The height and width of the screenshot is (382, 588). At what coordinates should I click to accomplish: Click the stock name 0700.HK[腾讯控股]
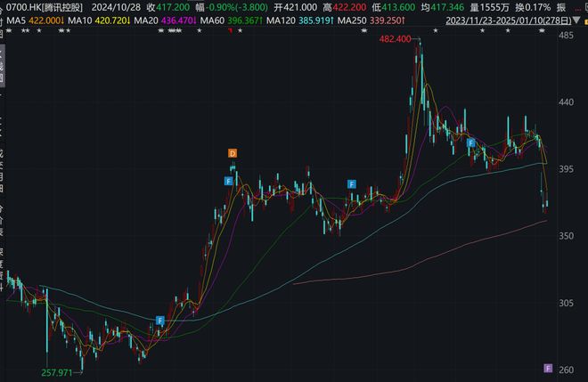pos(45,7)
